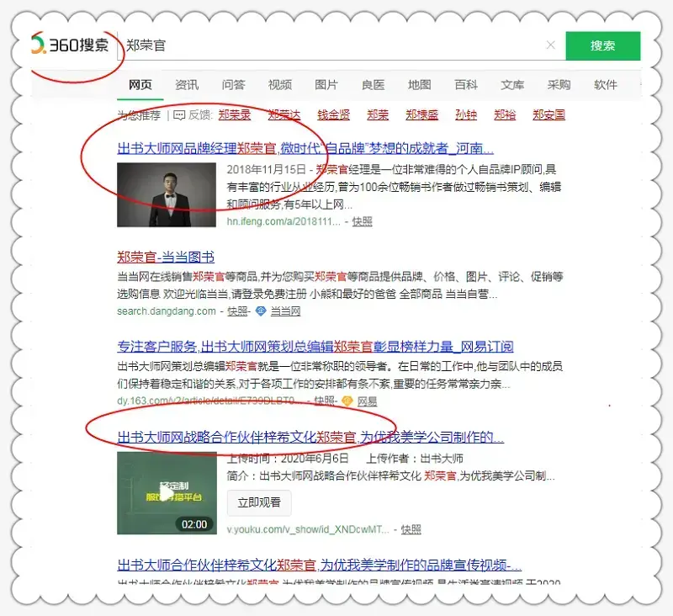Open the 地图 tab

click(x=419, y=85)
